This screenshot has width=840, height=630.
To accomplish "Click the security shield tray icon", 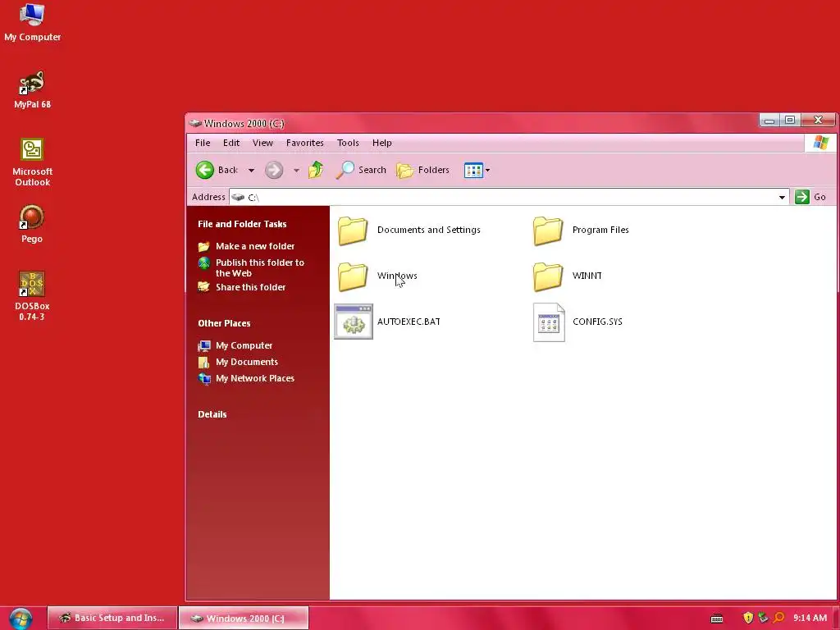I will [x=748, y=618].
